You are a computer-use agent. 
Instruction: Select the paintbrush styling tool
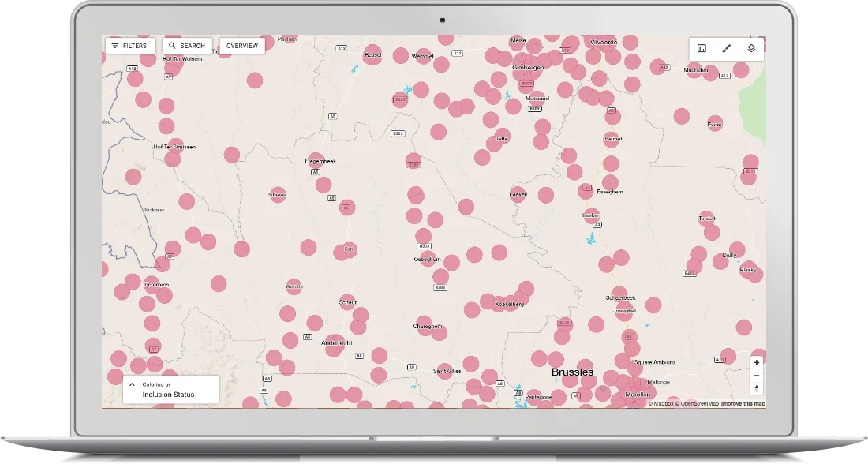coord(726,48)
